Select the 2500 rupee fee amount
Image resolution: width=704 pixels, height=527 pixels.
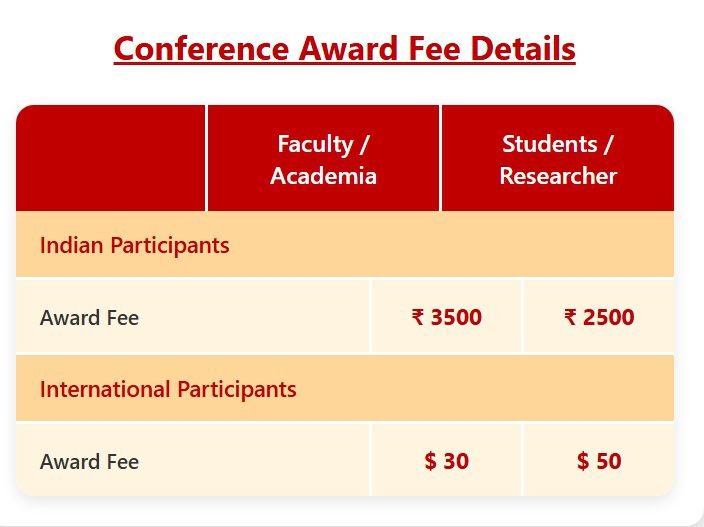coord(608,318)
